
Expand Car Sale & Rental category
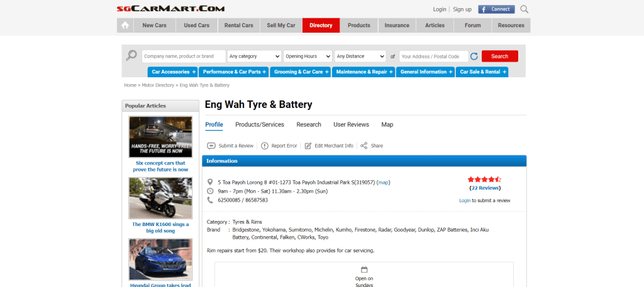pyautogui.click(x=482, y=72)
